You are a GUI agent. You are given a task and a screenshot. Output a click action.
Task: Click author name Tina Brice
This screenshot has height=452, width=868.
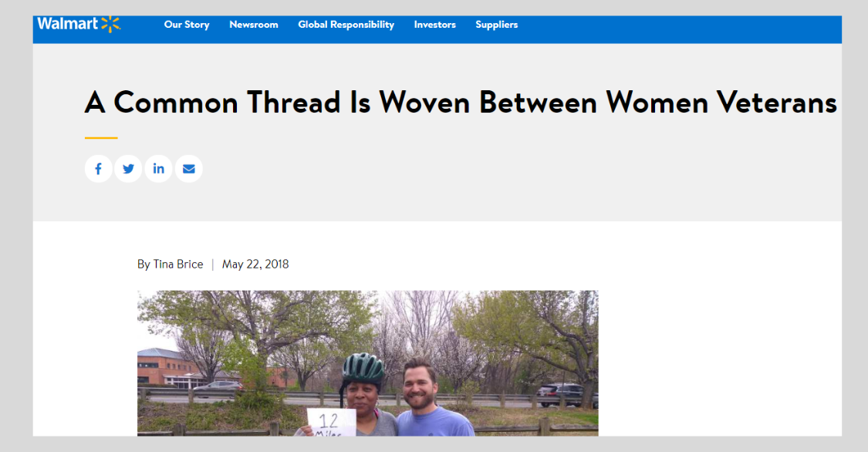click(x=178, y=265)
